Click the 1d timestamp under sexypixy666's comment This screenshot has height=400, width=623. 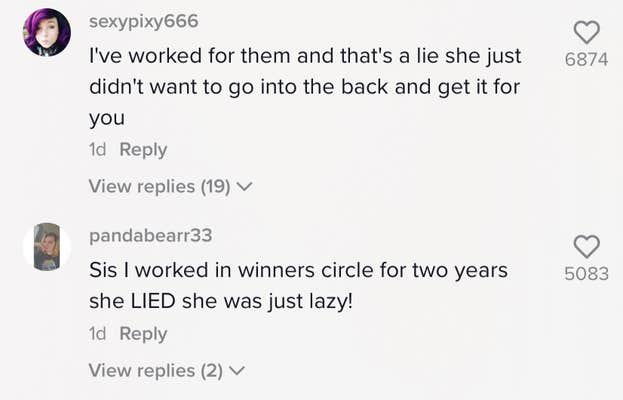pyautogui.click(x=98, y=150)
